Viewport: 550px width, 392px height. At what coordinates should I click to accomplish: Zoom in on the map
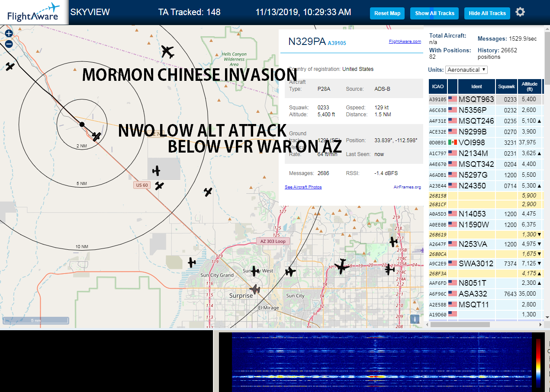9,33
